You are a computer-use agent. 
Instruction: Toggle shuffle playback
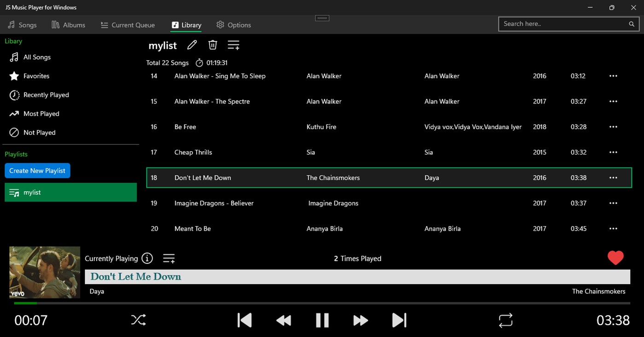138,320
